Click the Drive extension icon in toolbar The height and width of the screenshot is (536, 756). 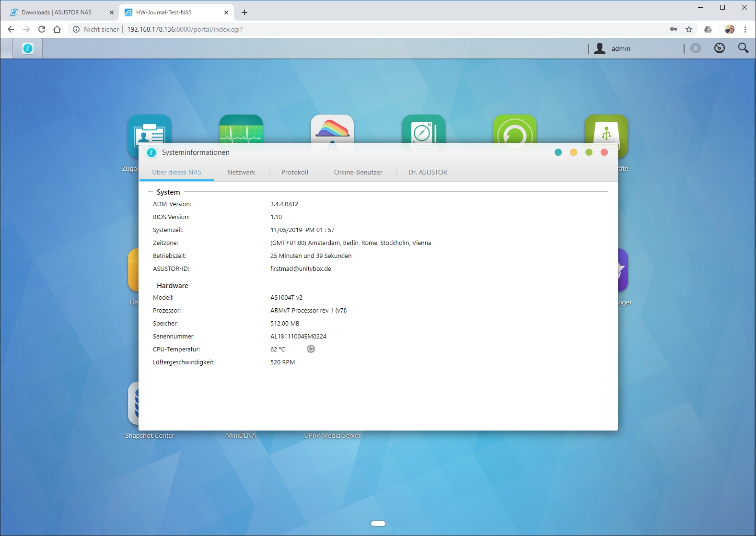tap(708, 29)
